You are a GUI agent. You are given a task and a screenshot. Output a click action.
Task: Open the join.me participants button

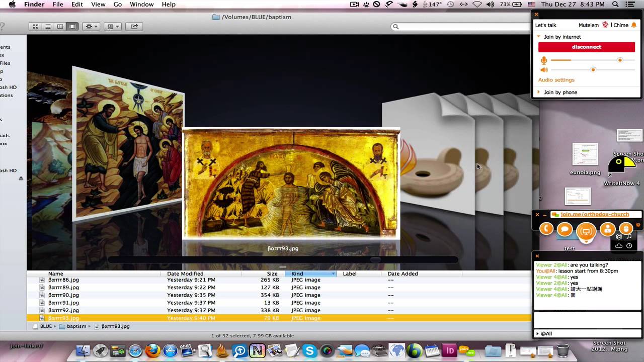point(607,229)
